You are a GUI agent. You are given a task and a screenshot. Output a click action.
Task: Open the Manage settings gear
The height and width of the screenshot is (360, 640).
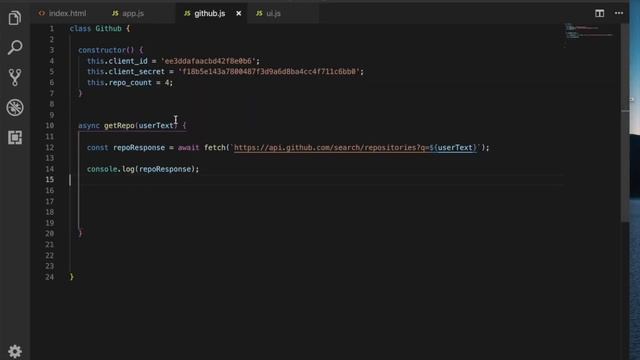(15, 351)
